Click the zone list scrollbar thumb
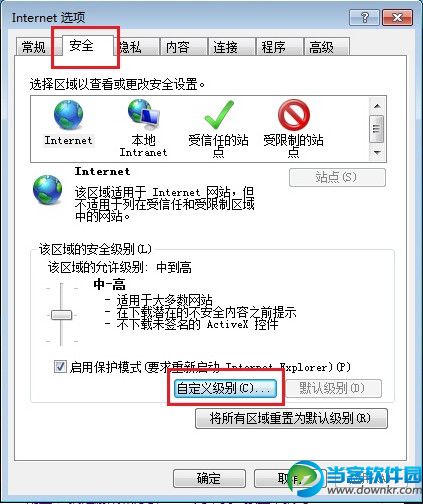Screen dimensions: 423x504 [377, 129]
